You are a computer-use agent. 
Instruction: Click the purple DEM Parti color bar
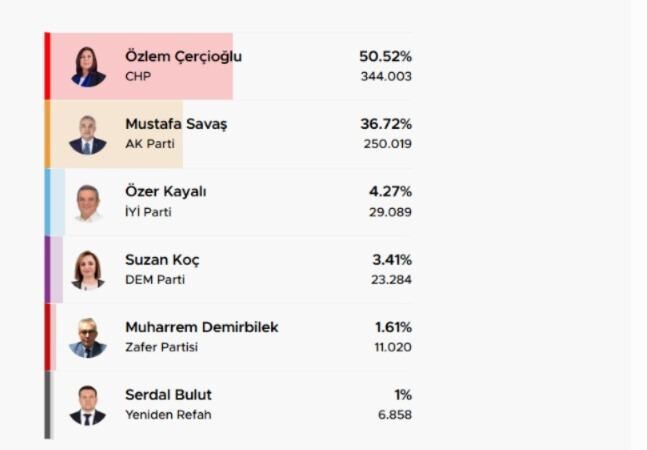click(47, 270)
